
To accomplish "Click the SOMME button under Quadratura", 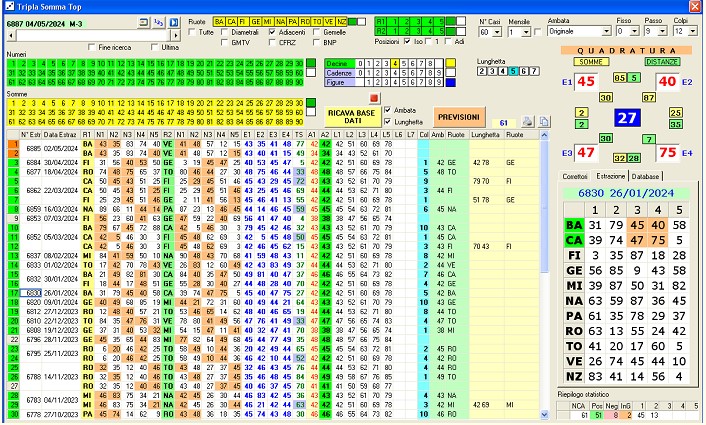I will (591, 62).
